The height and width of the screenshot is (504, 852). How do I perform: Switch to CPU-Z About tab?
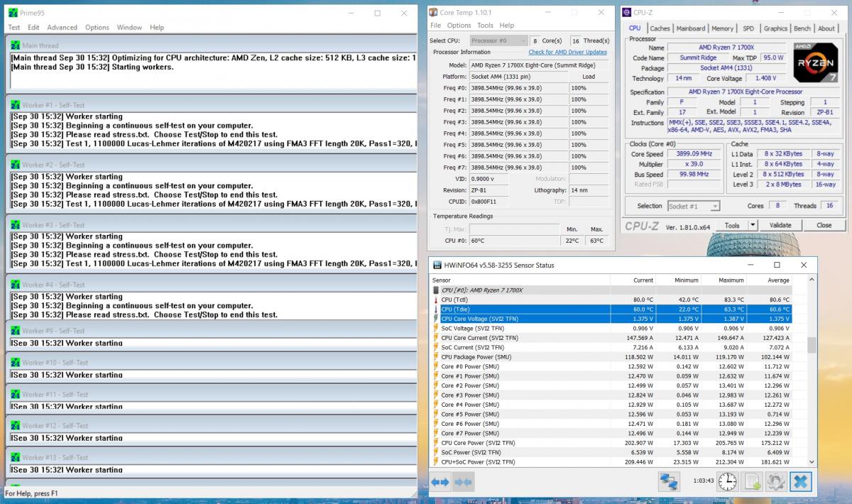click(826, 28)
